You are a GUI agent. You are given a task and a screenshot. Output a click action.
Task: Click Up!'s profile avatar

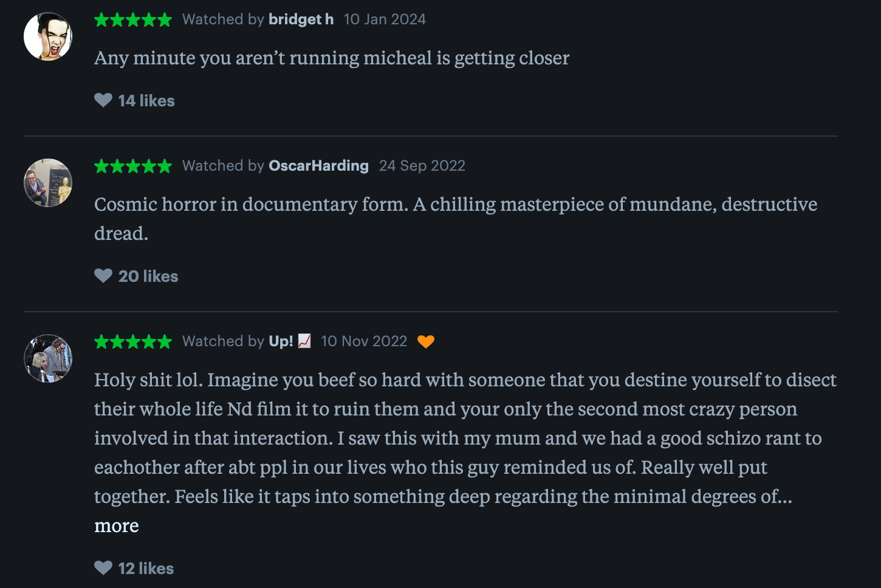coord(47,358)
